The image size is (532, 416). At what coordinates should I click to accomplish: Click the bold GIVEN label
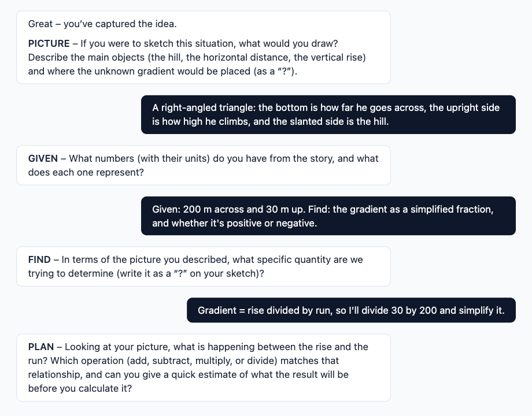point(43,159)
